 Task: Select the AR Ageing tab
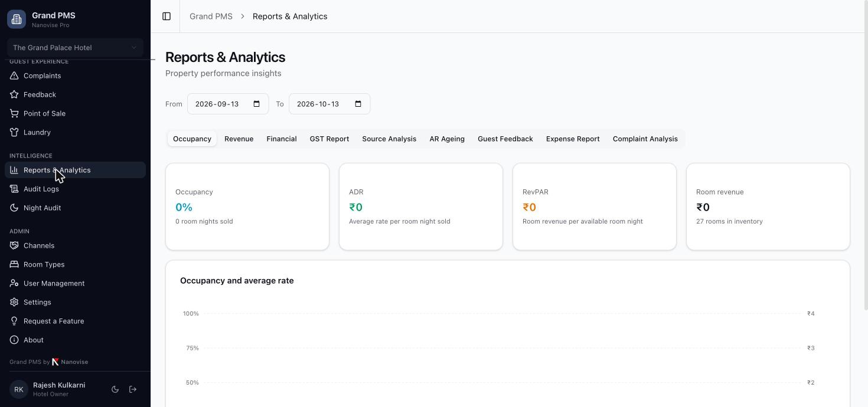[447, 139]
